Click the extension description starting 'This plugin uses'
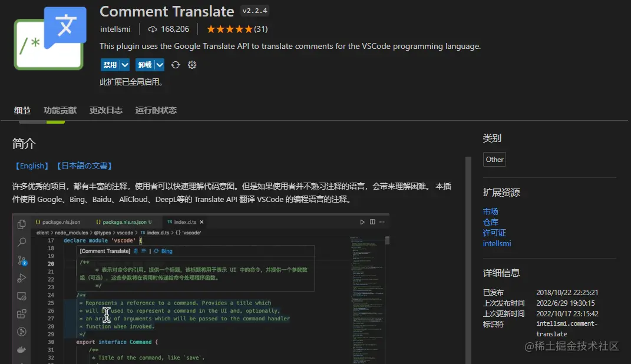Image resolution: width=631 pixels, height=364 pixels. [x=290, y=47]
